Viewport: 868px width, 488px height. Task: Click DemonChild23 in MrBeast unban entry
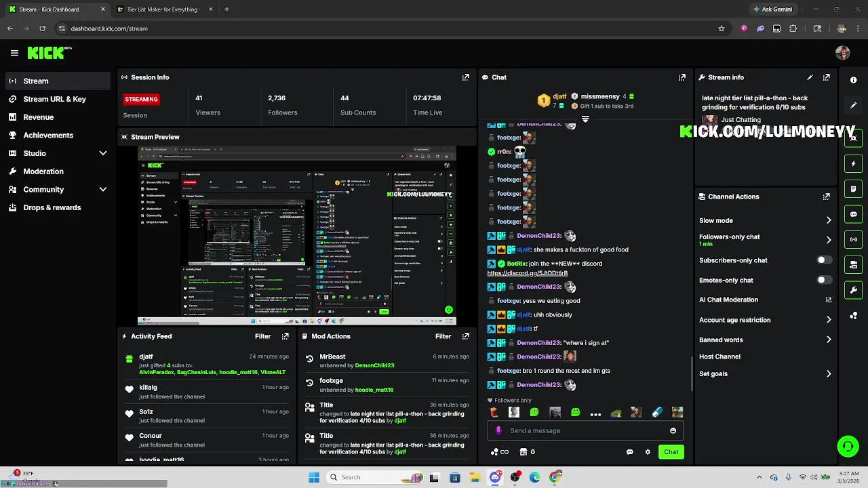tap(374, 365)
